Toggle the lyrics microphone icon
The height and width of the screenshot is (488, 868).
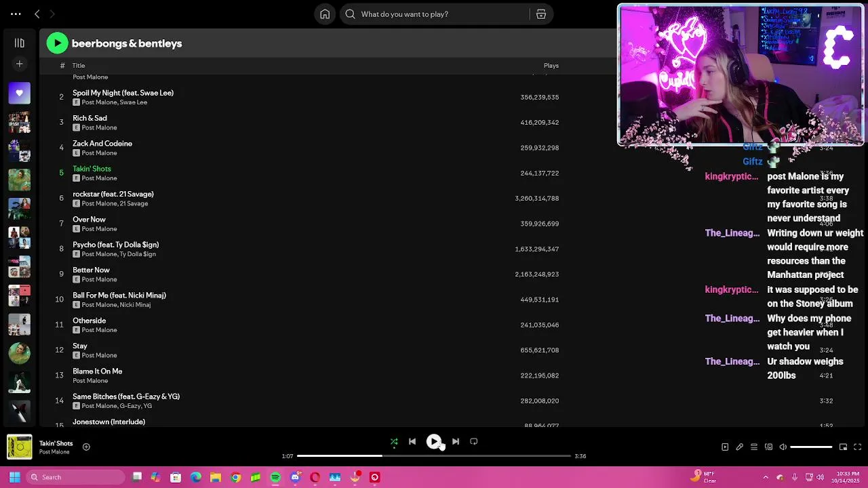point(739,447)
